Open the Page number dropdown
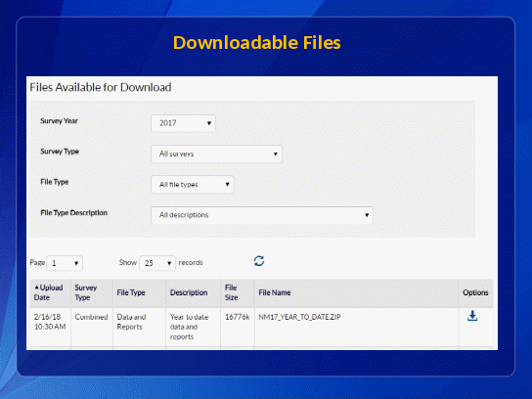This screenshot has height=399, width=532. click(x=65, y=263)
